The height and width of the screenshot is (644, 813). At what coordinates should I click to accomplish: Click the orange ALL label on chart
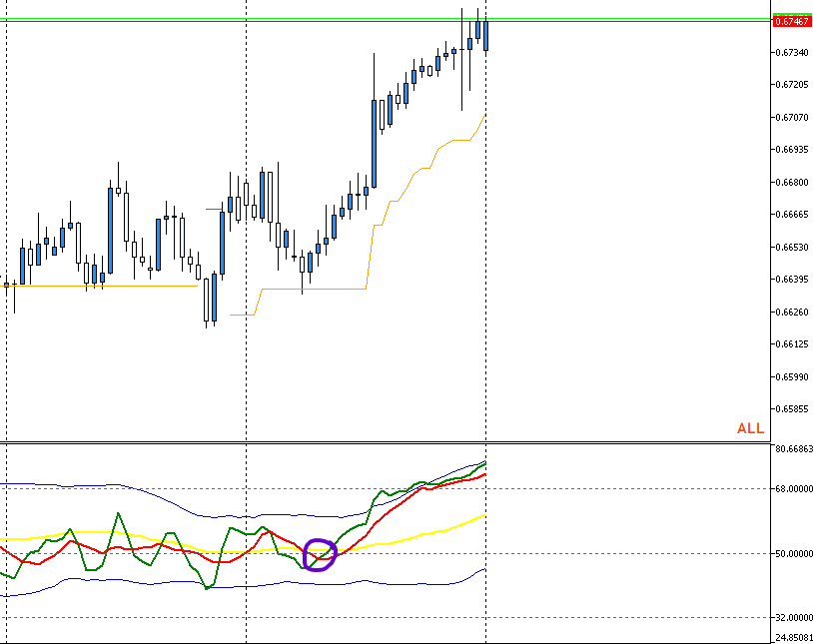pyautogui.click(x=750, y=428)
